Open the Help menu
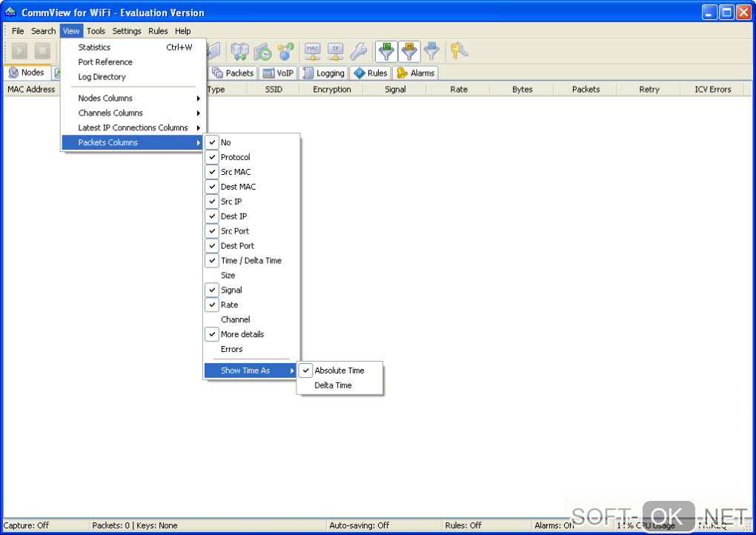756x535 pixels. point(183,31)
